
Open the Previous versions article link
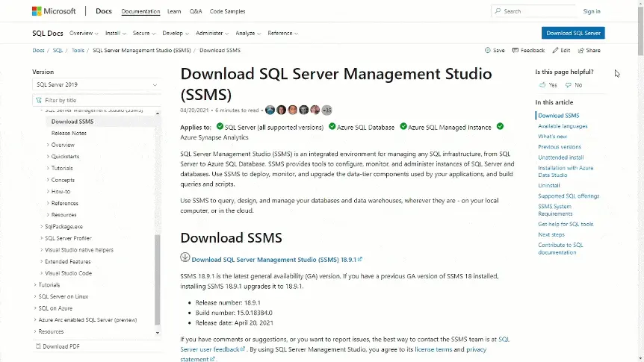click(559, 147)
